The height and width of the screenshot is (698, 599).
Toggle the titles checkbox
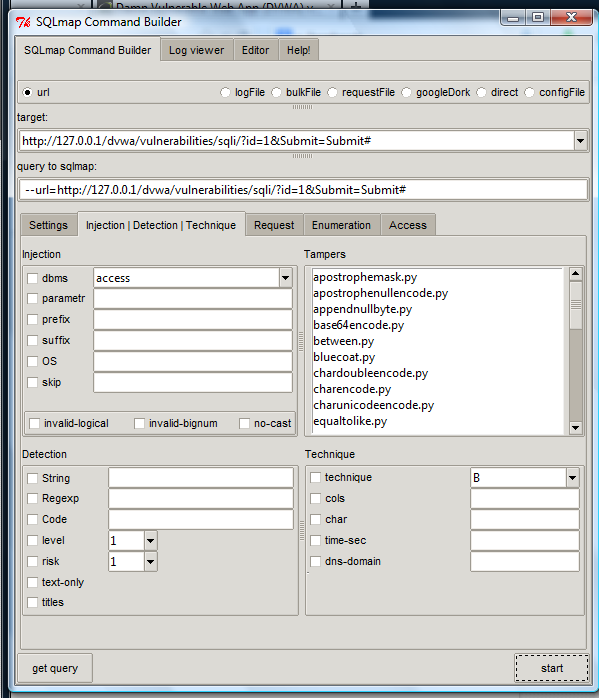[x=32, y=602]
